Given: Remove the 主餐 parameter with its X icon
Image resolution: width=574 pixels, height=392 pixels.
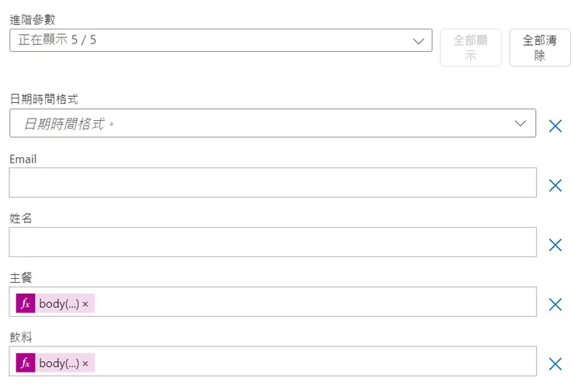Looking at the screenshot, I should tap(555, 304).
